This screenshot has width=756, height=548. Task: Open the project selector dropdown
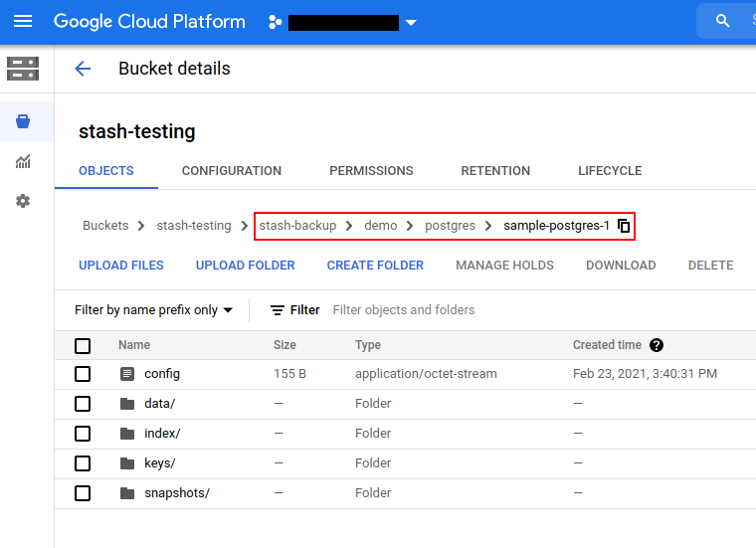tap(411, 23)
